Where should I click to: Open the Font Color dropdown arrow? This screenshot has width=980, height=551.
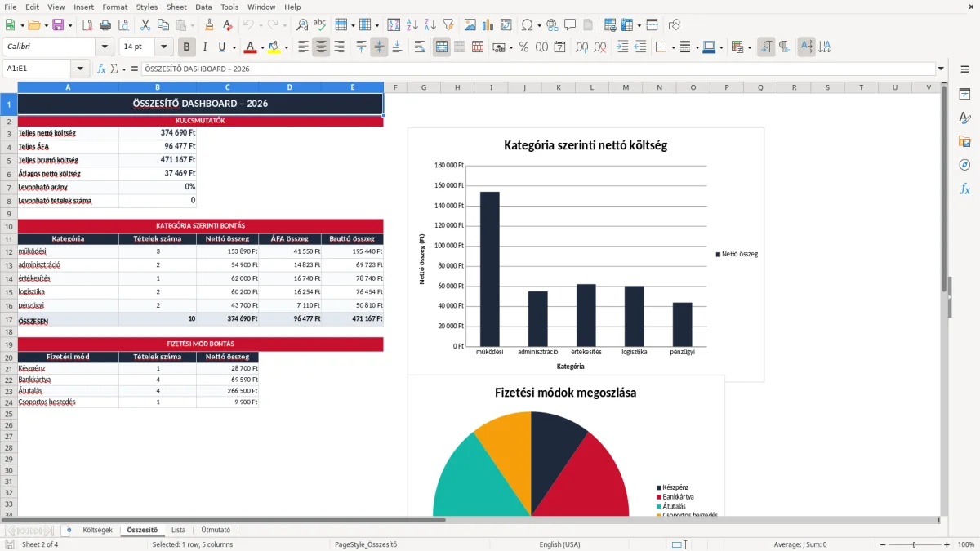pyautogui.click(x=261, y=47)
